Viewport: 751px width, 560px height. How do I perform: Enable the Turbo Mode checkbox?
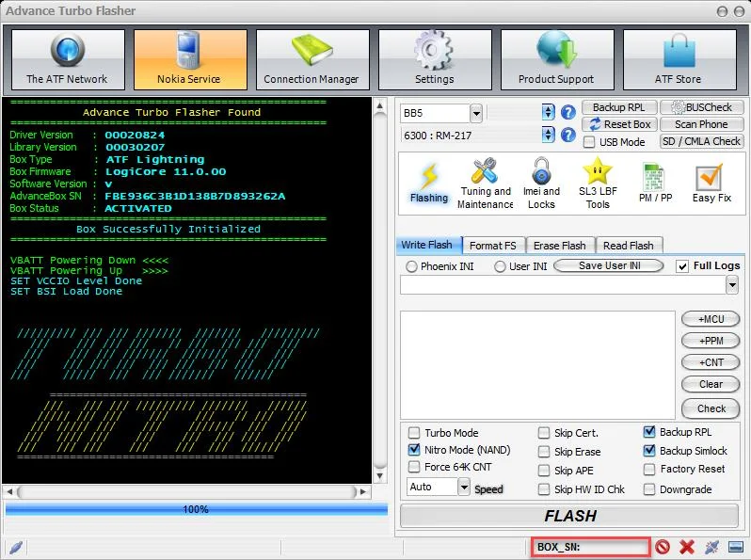(414, 433)
